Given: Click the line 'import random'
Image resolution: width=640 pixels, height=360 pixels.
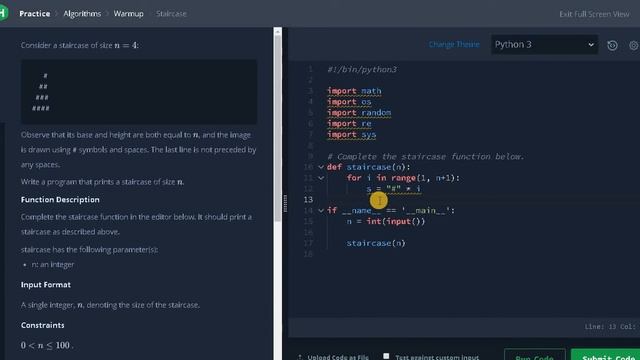Looking at the screenshot, I should coord(359,113).
